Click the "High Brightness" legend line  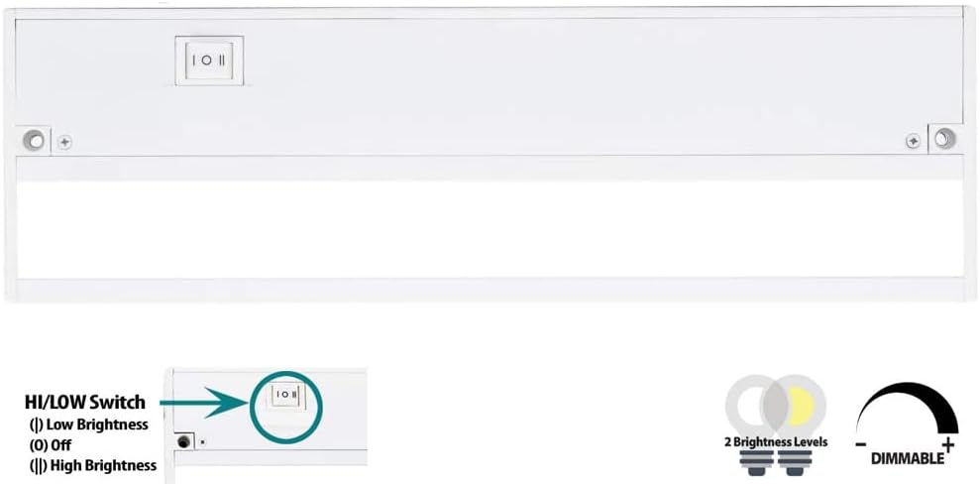point(91,464)
